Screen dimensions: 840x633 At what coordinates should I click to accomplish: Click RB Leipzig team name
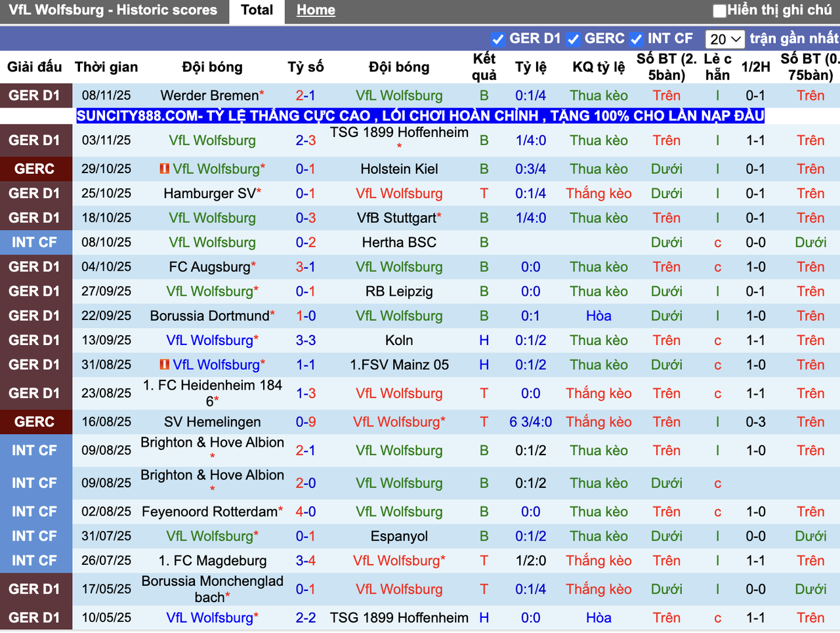pyautogui.click(x=399, y=291)
